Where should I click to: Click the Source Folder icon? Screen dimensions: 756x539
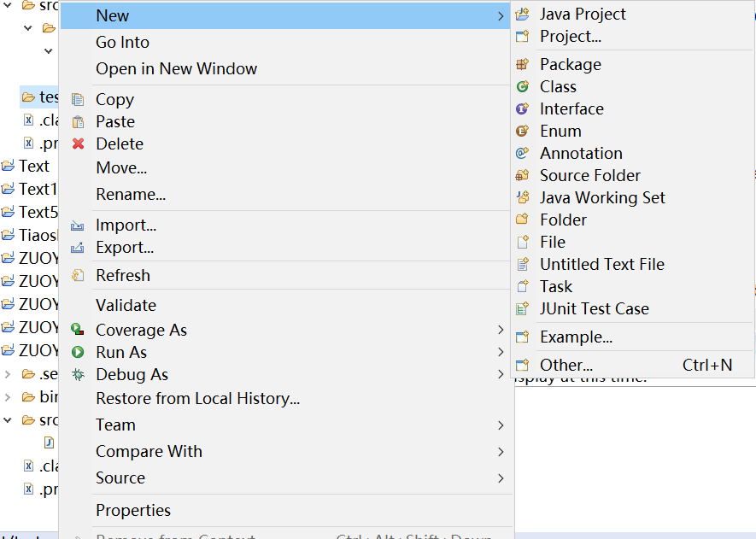(522, 175)
